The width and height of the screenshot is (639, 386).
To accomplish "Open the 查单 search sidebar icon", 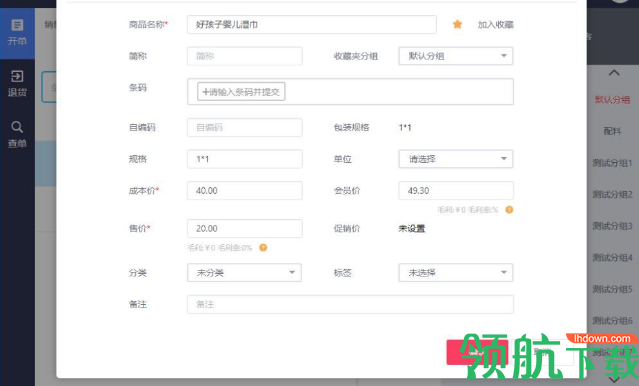I will [17, 134].
